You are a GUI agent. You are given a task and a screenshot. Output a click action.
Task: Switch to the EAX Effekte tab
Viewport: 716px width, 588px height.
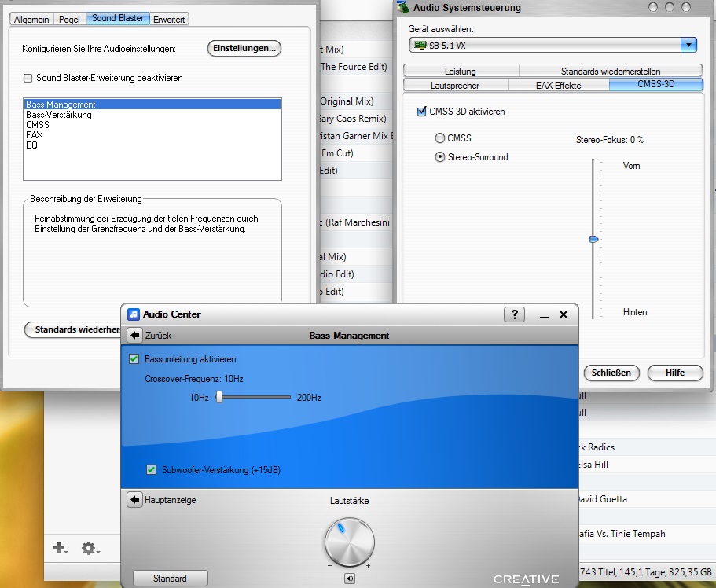pyautogui.click(x=559, y=86)
